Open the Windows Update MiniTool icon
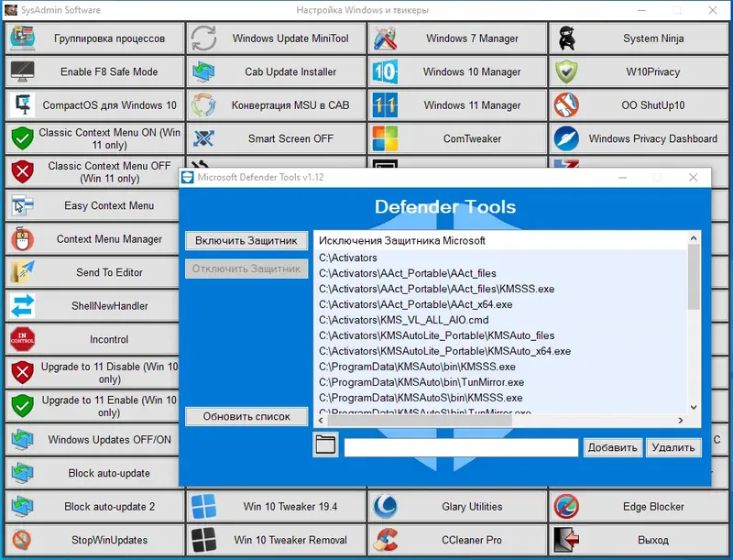 [x=202, y=38]
